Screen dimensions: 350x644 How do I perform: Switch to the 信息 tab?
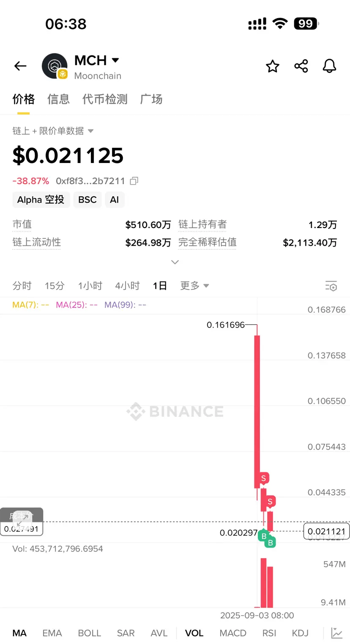pos(58,99)
